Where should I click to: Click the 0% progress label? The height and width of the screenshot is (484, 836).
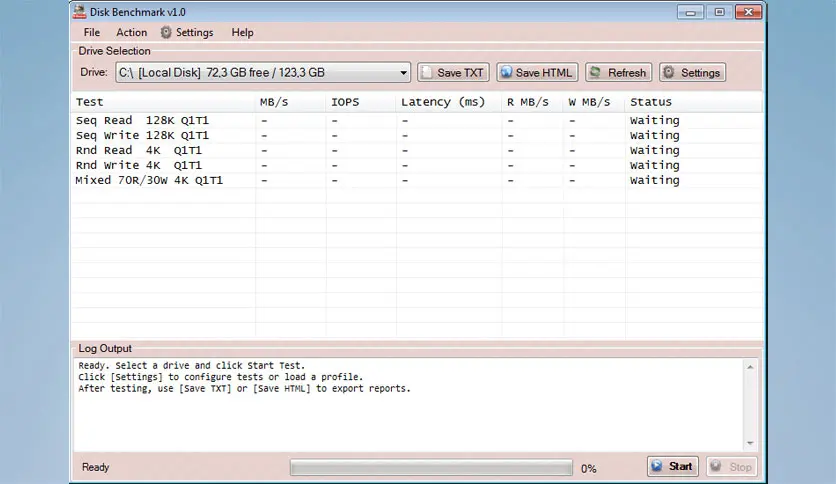tap(589, 469)
